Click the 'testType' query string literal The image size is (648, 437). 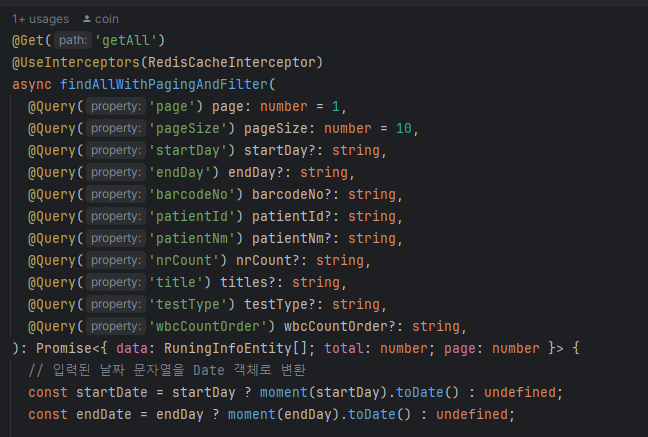tap(188, 304)
